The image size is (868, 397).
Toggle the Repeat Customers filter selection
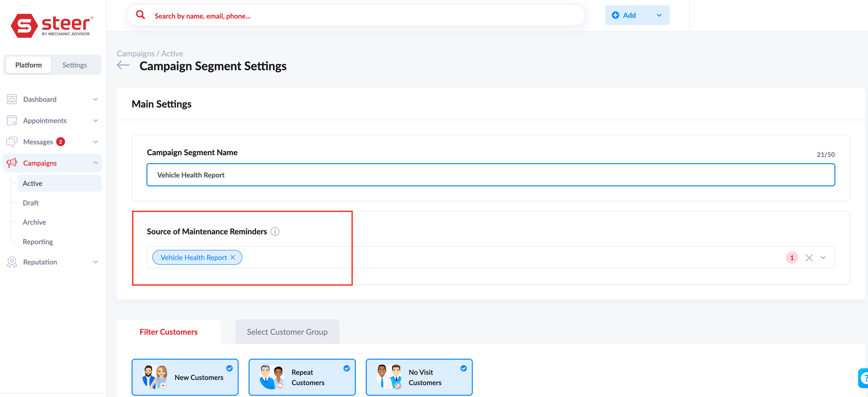tap(347, 368)
